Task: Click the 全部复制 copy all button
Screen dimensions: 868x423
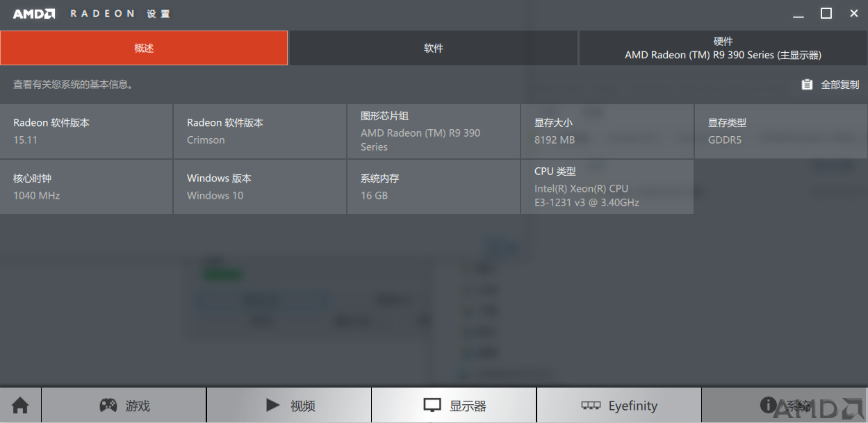Action: click(830, 84)
